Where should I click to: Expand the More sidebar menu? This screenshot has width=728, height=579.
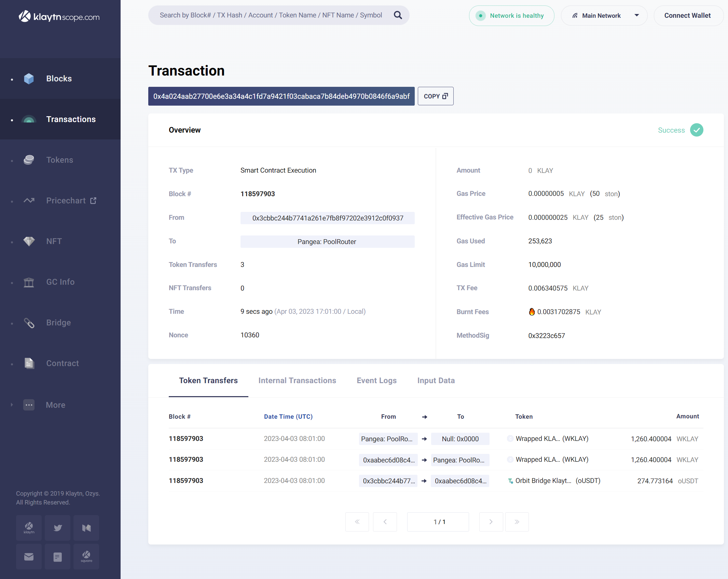[55, 405]
